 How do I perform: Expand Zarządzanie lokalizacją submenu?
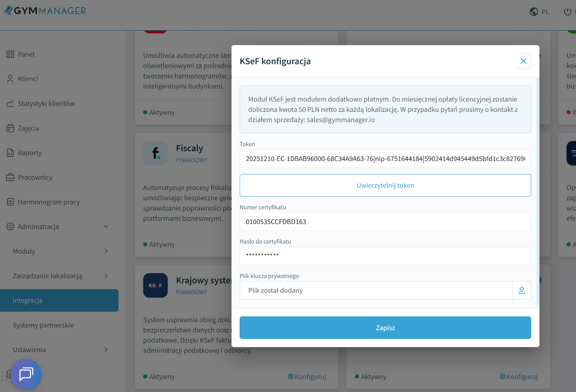(106, 276)
